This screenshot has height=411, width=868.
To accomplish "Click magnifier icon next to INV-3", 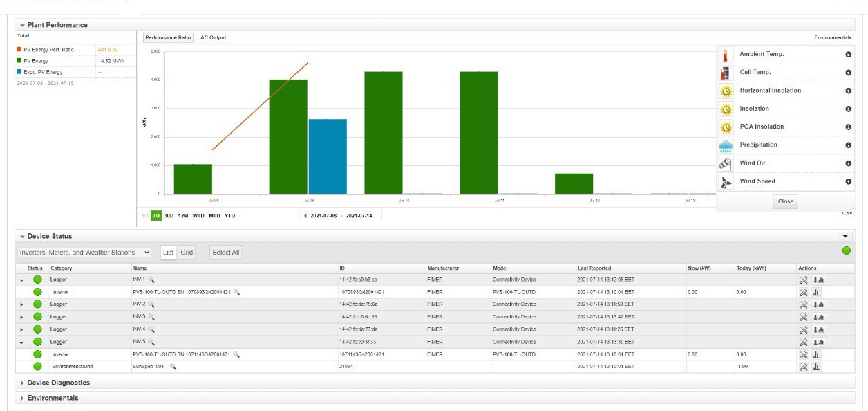I will point(151,317).
